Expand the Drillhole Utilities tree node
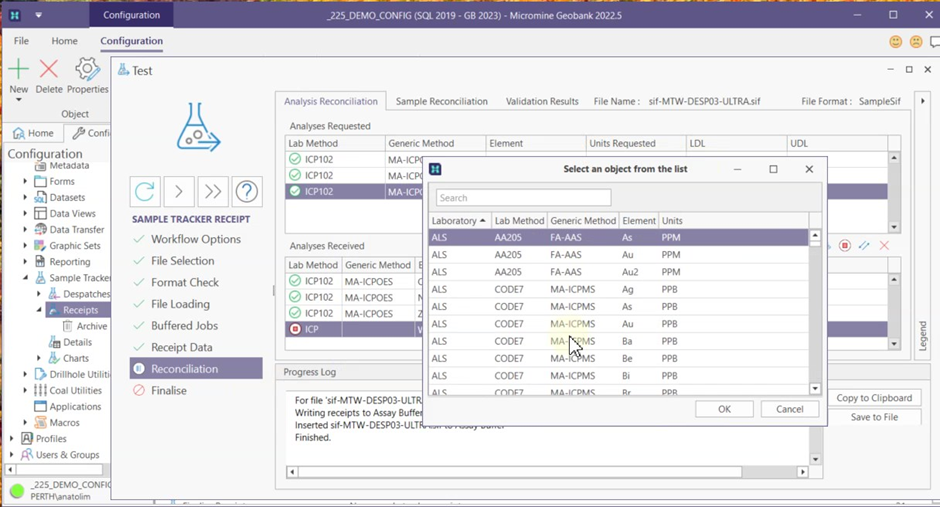The width and height of the screenshot is (940, 507). point(26,374)
